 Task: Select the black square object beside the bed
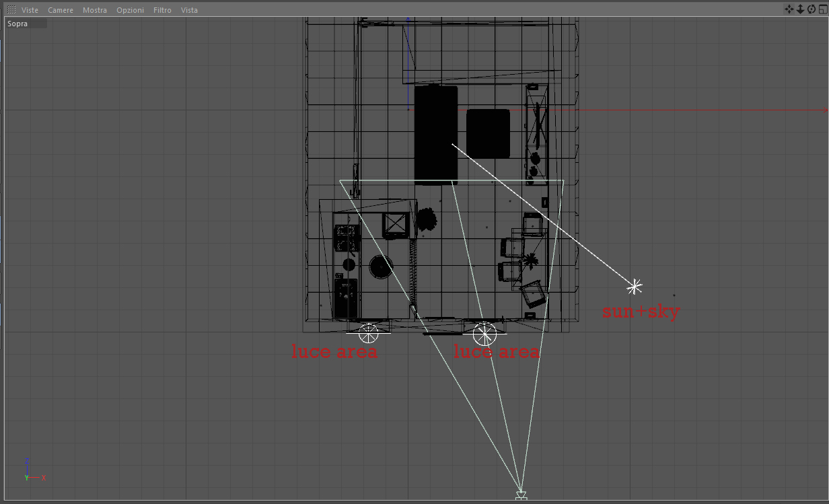click(488, 134)
